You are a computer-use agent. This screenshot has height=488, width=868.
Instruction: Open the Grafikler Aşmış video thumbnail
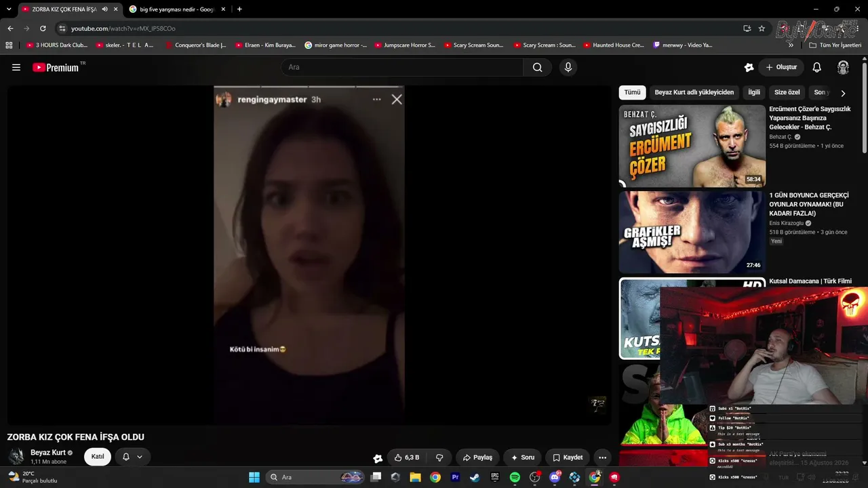tap(692, 232)
